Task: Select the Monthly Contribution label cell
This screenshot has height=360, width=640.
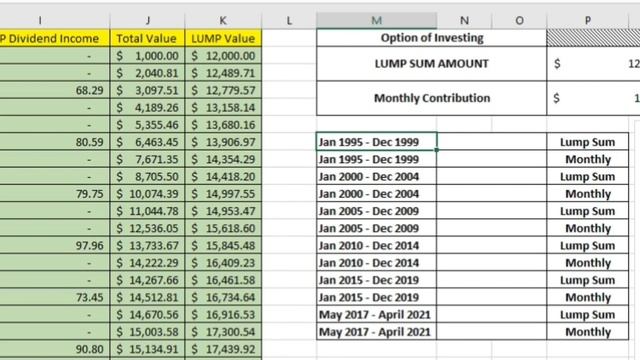Action: 431,98
